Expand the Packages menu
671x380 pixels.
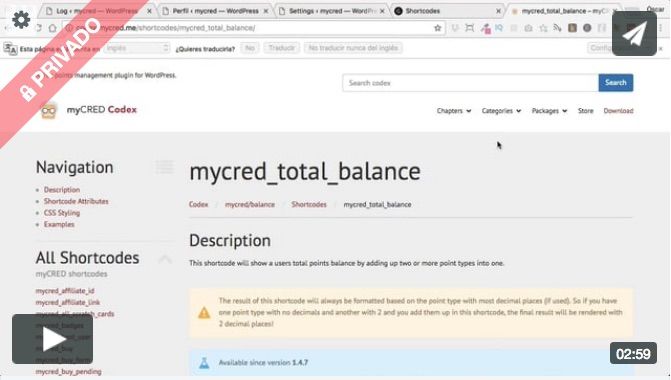point(549,111)
